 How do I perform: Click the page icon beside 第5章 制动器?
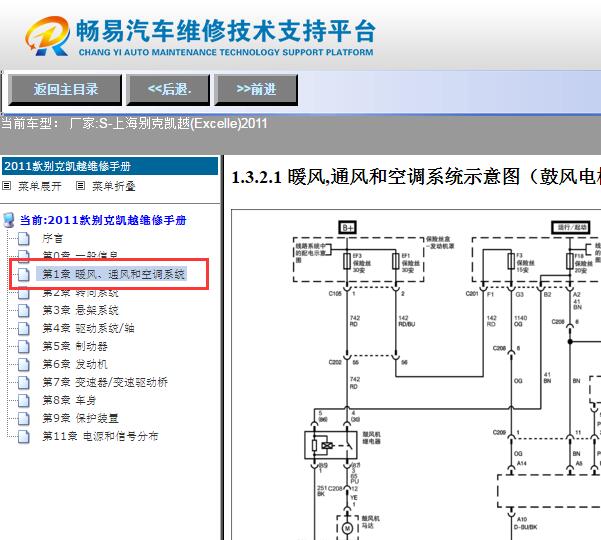24,346
